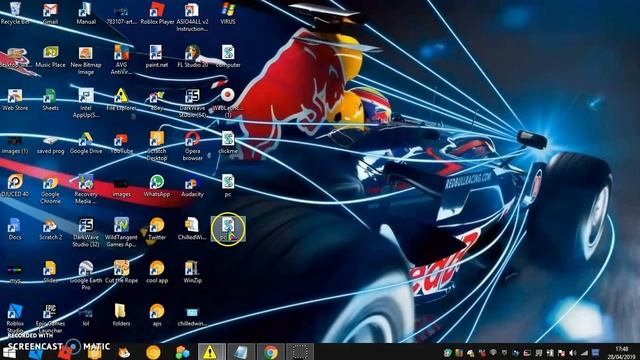Click the orange circle taskbar icon
Screen dimensions: 640x360
(x=153, y=352)
